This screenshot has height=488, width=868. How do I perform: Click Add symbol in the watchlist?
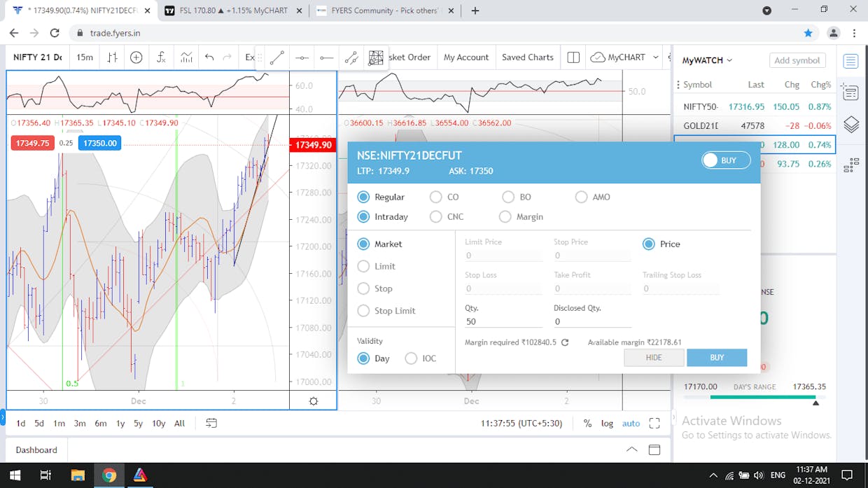(797, 60)
